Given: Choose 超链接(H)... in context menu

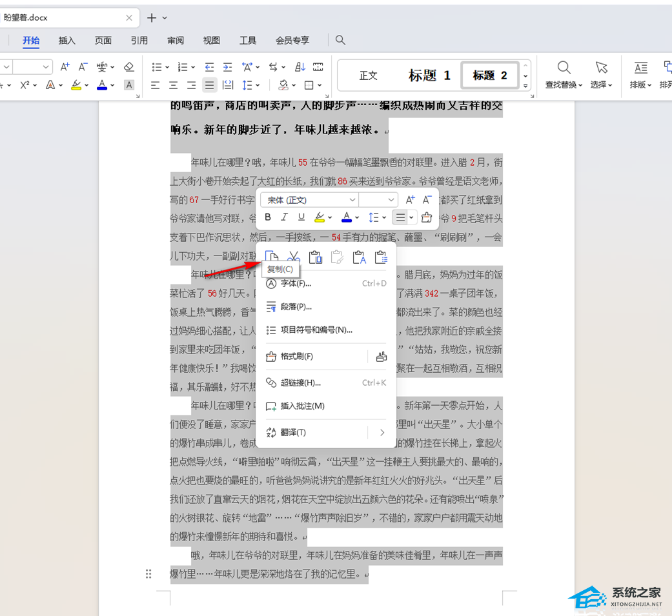Looking at the screenshot, I should click(326, 383).
